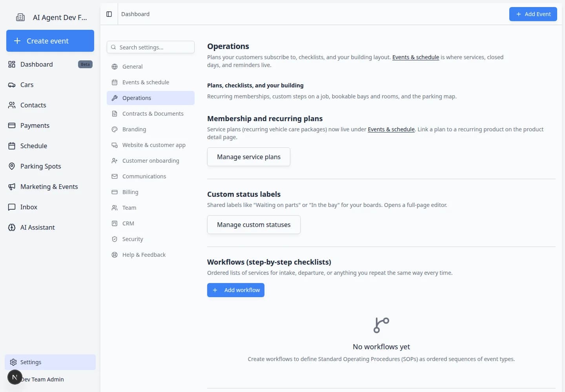This screenshot has width=565, height=392.
Task: Click the Operations wrench icon
Action: [115, 98]
